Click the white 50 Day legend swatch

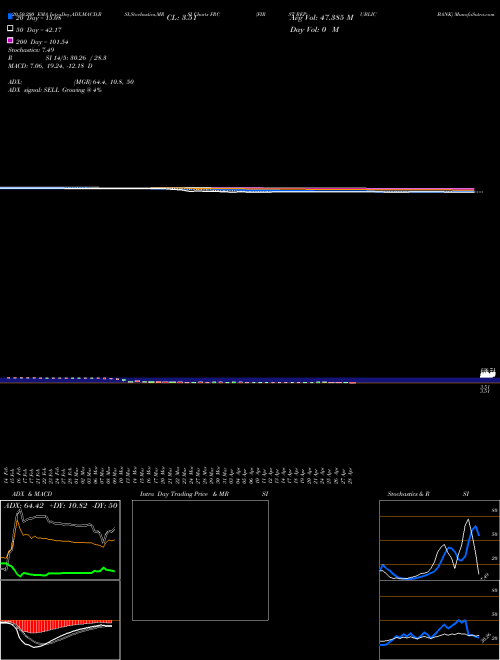coord(10,29)
